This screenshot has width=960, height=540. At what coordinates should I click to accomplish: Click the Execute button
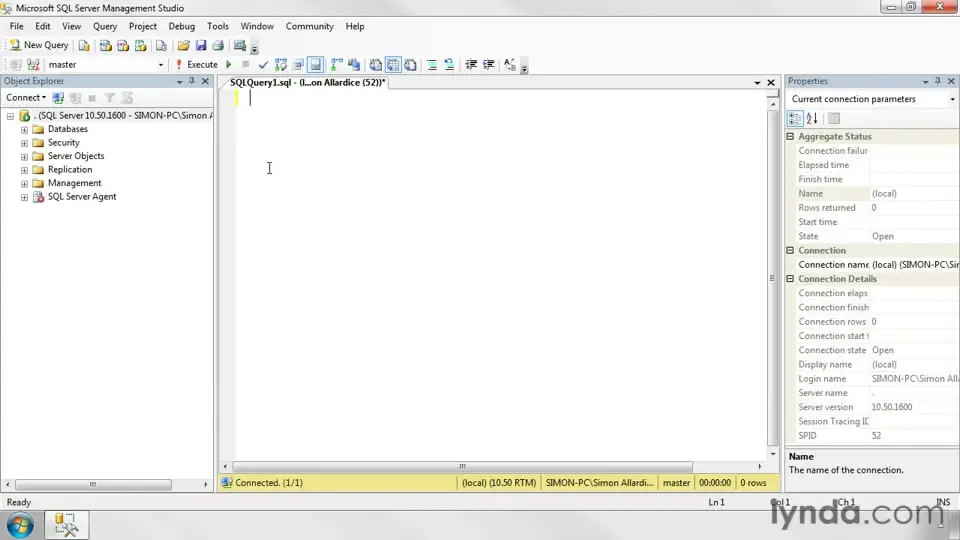(x=197, y=64)
